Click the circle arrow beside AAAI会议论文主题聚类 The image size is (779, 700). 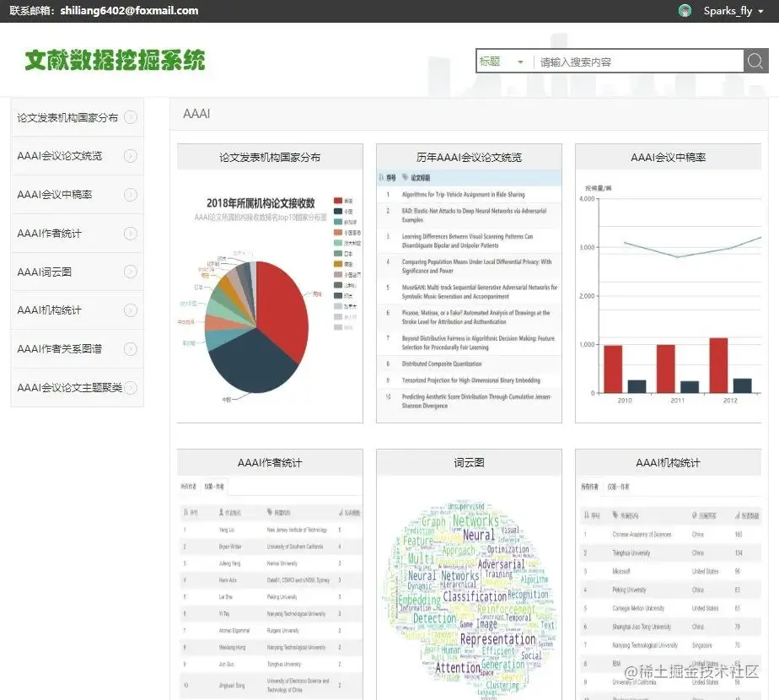coord(130,387)
